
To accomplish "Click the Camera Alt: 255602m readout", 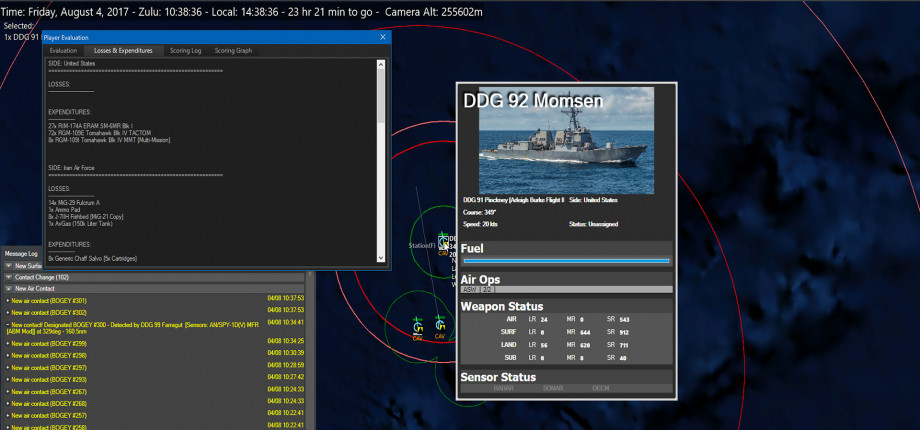I will [434, 11].
